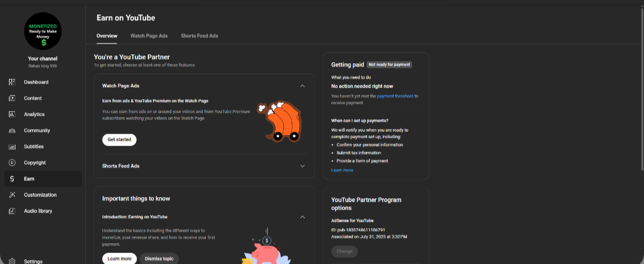Click Learn more button under Introduction

point(119,259)
